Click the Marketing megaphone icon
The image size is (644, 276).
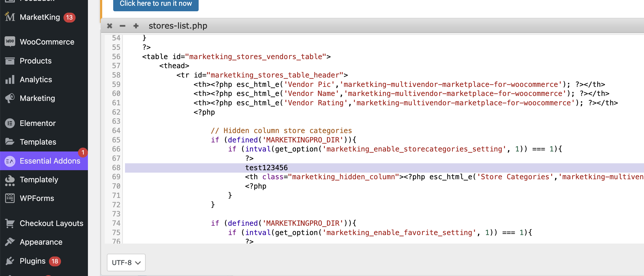tap(10, 98)
